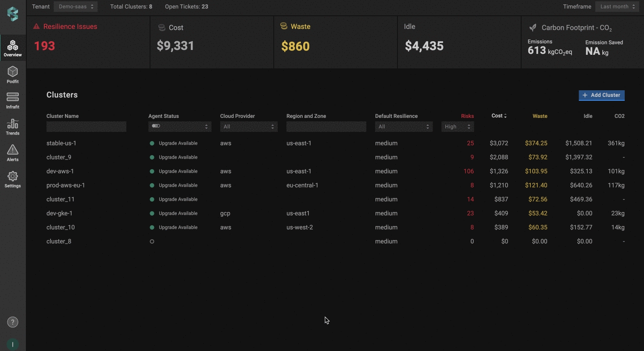Viewport: 644px width, 351px height.
Task: Open the Cloud Provider filter dropdown
Action: point(248,127)
